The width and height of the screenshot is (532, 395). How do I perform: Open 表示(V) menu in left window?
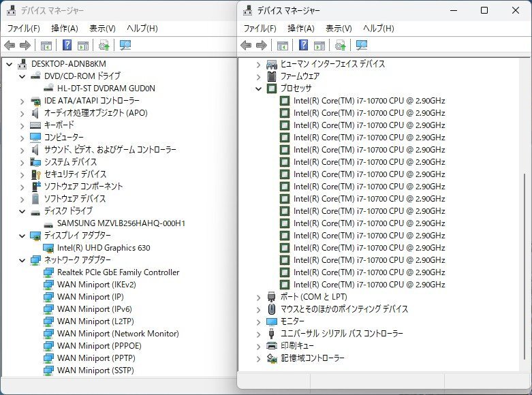(x=102, y=29)
